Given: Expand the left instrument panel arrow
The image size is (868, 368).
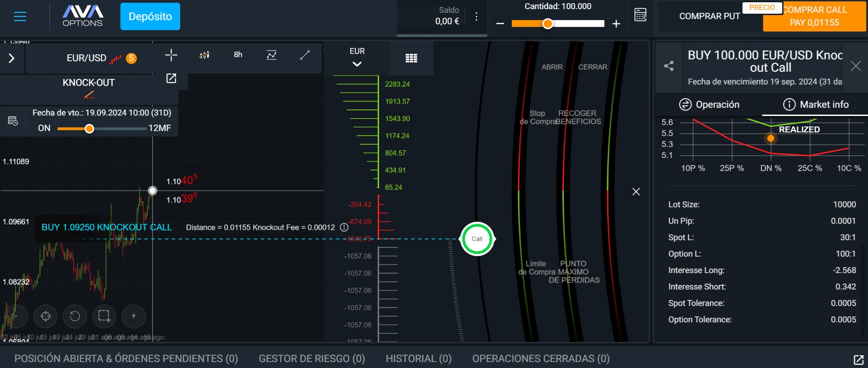Looking at the screenshot, I should pos(12,58).
